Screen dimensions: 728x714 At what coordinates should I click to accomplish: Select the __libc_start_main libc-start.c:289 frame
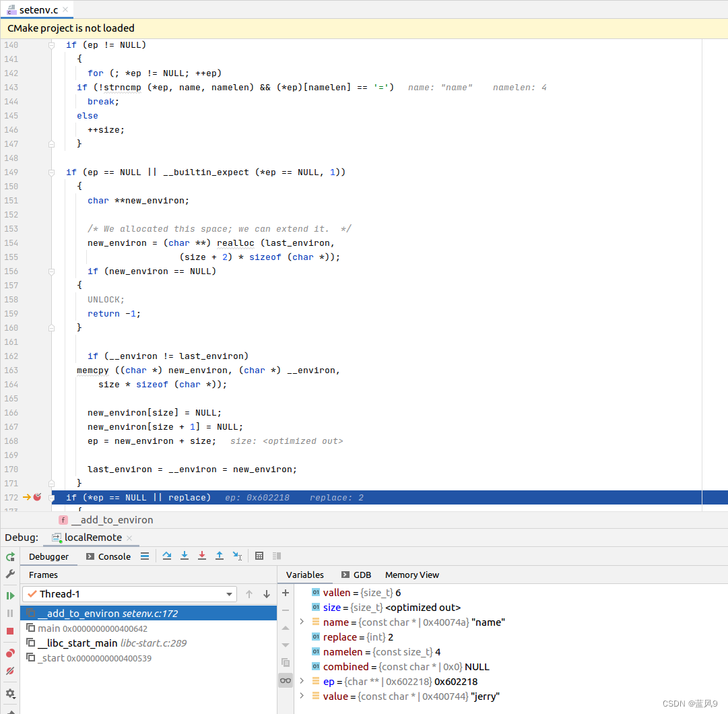point(149,643)
